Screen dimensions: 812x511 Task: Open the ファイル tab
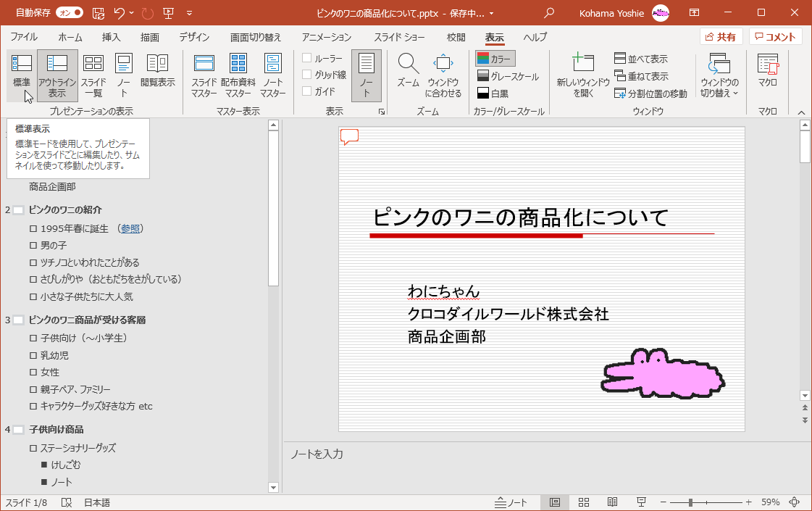pyautogui.click(x=24, y=37)
